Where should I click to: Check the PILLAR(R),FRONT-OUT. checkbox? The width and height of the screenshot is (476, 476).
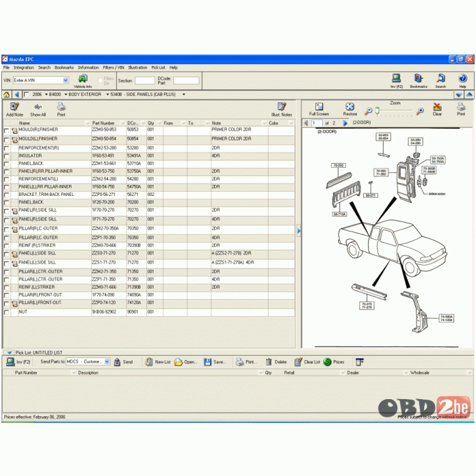(x=6, y=295)
